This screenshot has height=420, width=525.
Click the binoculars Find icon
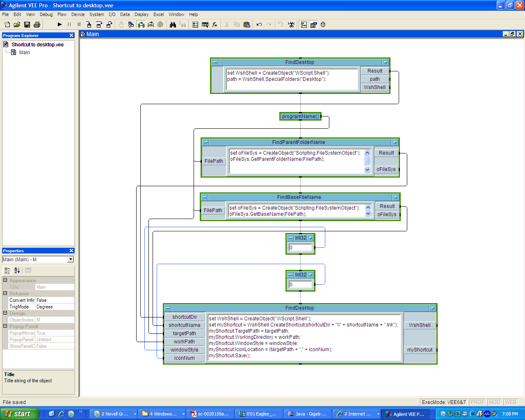[x=173, y=25]
